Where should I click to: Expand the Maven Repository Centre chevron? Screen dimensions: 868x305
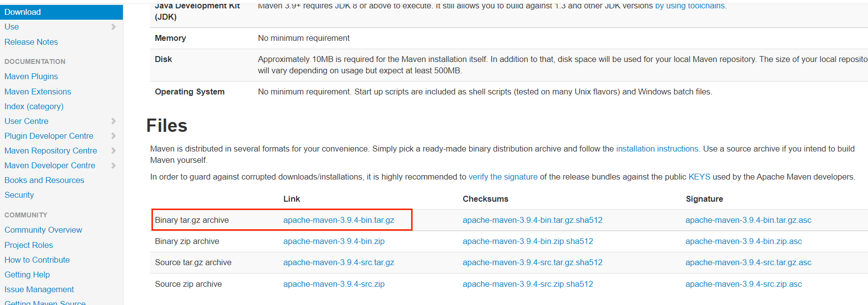pos(114,151)
